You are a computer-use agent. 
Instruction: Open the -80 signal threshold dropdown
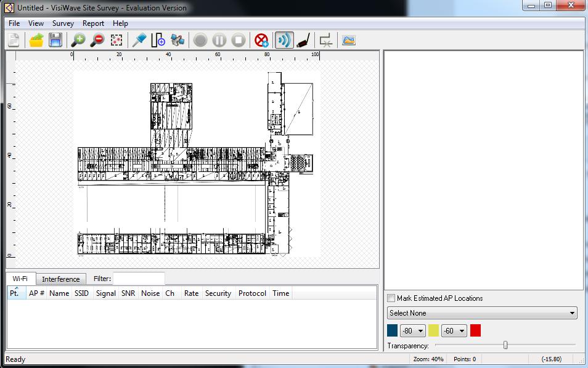point(412,331)
